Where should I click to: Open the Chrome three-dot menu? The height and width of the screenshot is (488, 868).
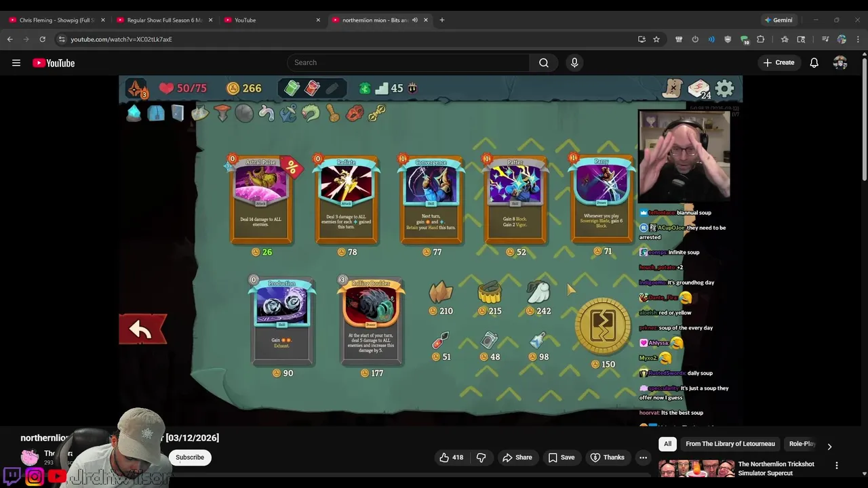coord(858,39)
